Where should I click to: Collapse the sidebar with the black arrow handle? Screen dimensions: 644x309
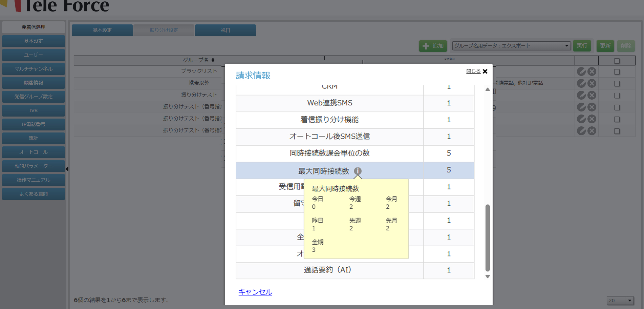tap(67, 169)
